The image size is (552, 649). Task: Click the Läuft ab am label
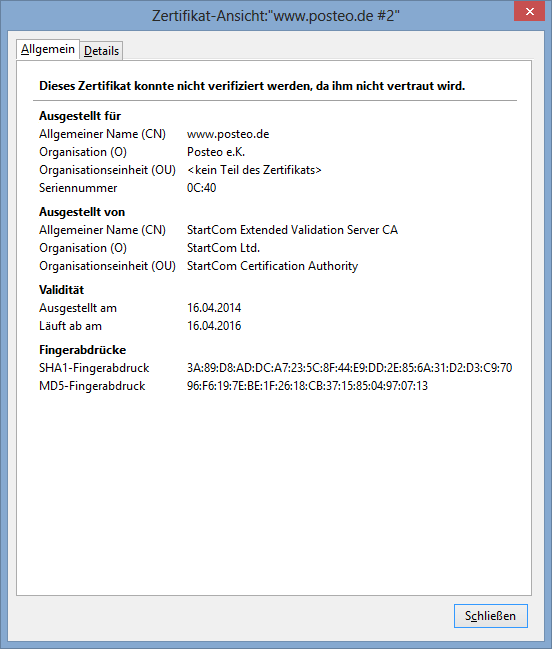pos(70,326)
